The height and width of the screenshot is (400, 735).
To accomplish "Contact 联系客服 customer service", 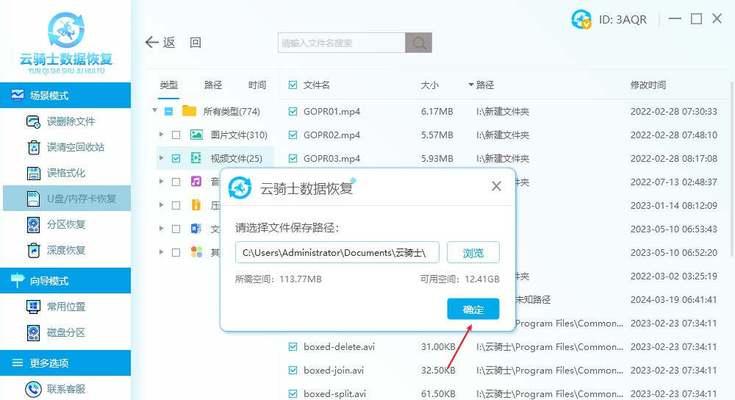I will (55, 389).
